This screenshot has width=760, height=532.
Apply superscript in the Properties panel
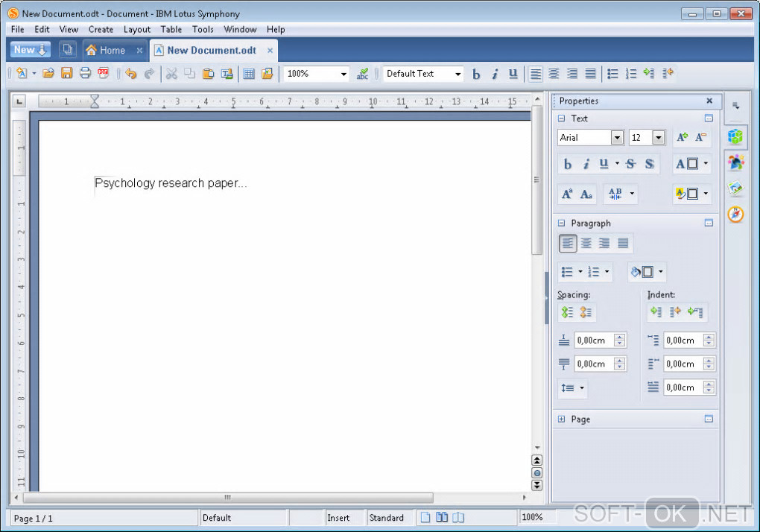[567, 194]
